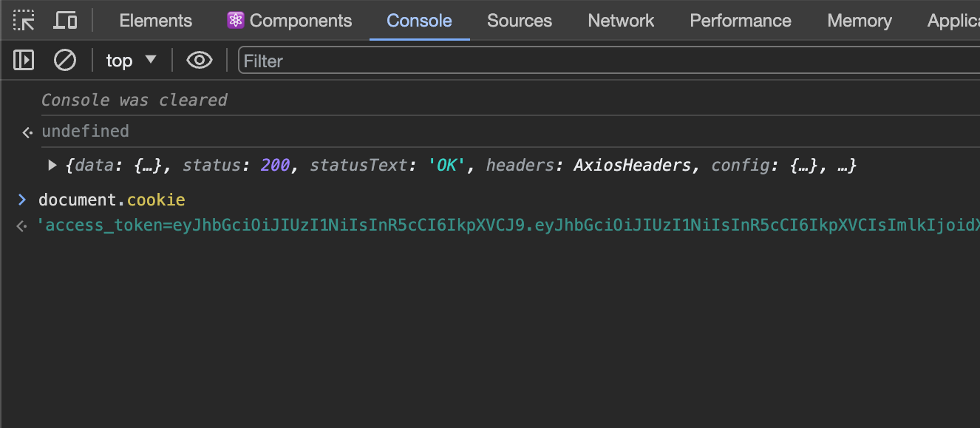Screen dimensions: 980x428
Task: Switch to the Memory tab
Action: [860, 21]
